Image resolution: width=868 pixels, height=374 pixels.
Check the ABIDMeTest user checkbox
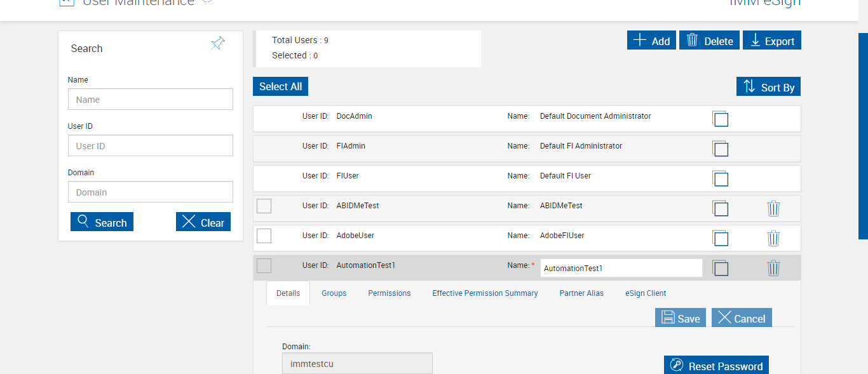point(264,206)
